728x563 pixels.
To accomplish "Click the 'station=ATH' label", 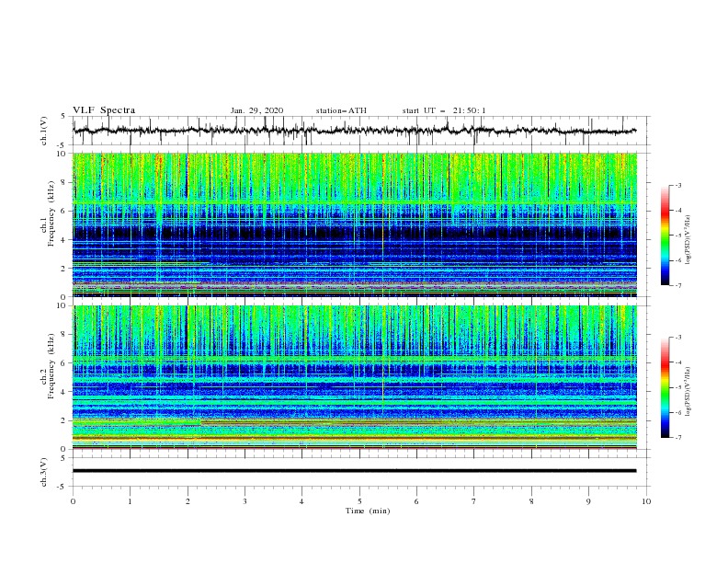I will (341, 110).
